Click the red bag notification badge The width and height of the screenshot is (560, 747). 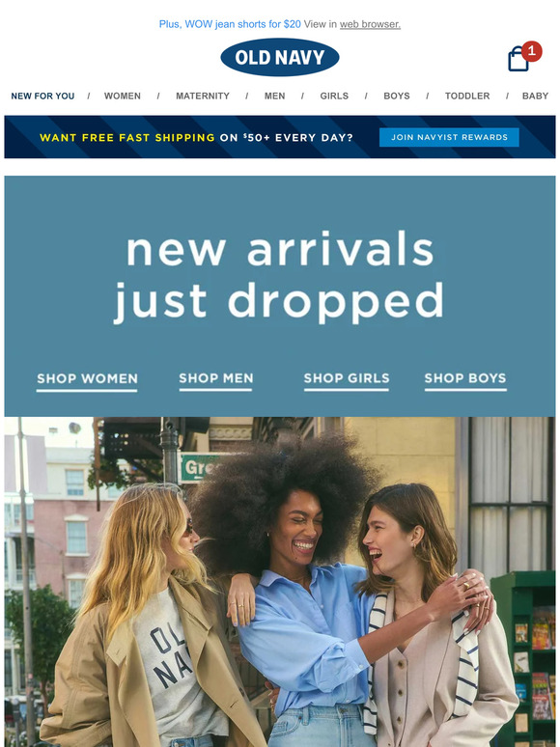click(532, 51)
